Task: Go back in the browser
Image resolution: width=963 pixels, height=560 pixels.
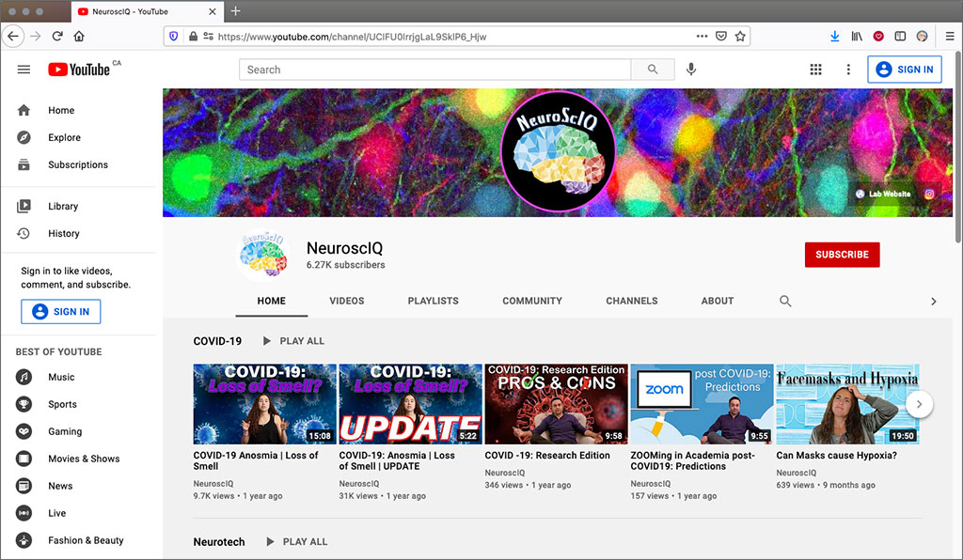Action: click(13, 37)
